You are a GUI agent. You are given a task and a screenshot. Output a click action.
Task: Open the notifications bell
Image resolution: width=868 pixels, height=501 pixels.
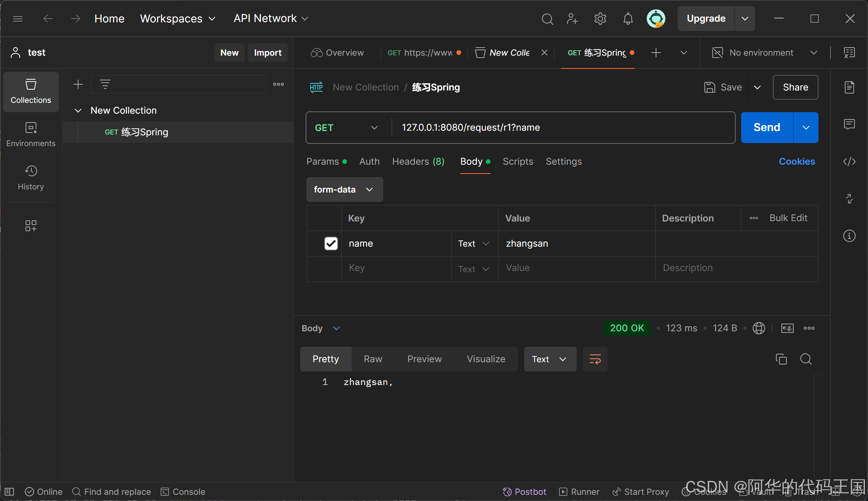point(628,19)
